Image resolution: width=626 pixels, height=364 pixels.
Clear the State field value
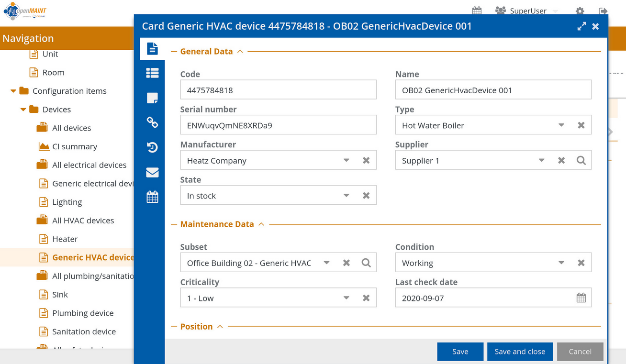(366, 196)
